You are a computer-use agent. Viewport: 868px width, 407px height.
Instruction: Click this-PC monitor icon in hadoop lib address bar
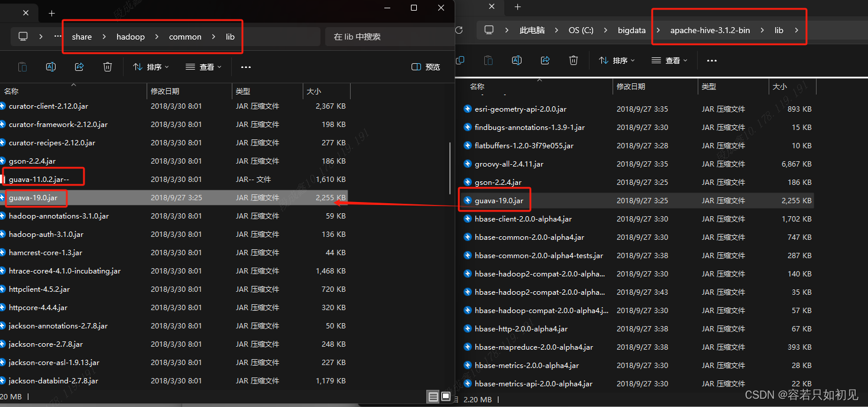click(x=23, y=37)
